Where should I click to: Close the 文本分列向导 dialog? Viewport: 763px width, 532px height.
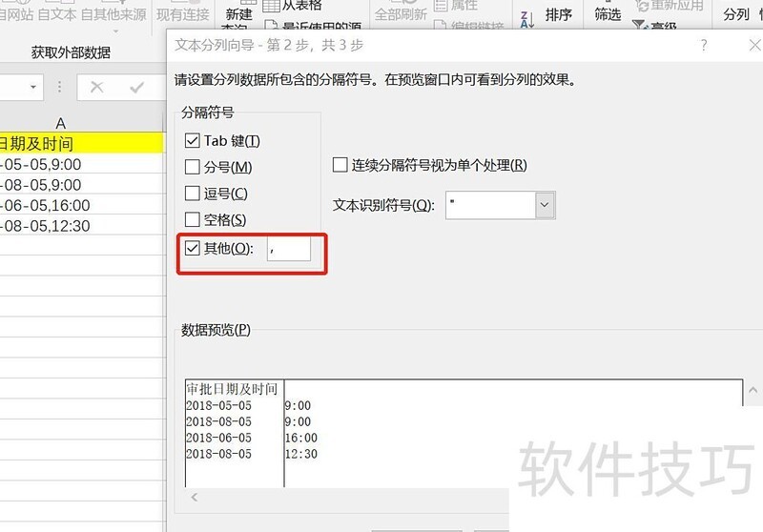click(754, 45)
